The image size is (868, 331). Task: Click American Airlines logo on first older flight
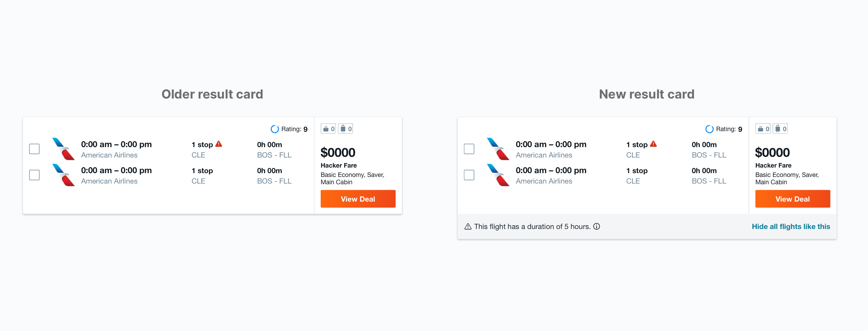tap(64, 149)
